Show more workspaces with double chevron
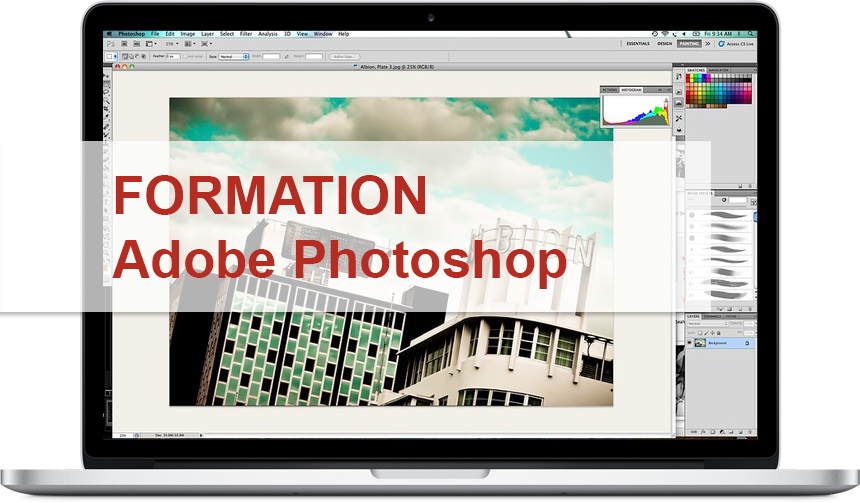860x503 pixels. (708, 43)
